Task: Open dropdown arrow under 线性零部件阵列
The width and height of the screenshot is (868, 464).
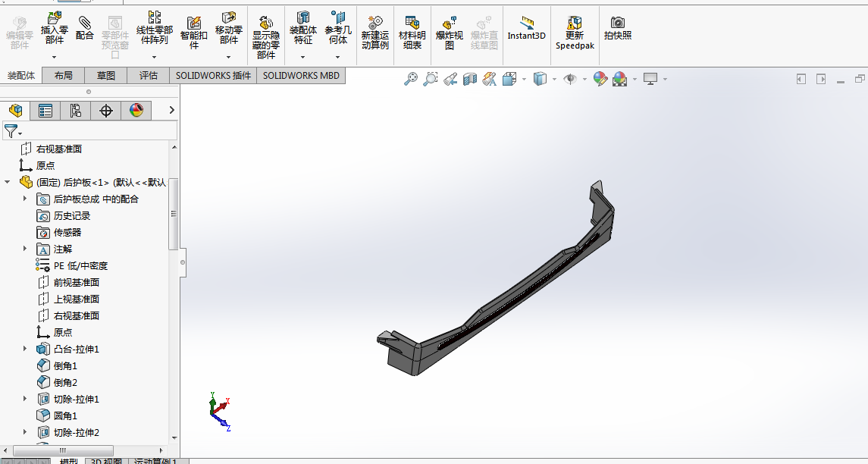Action: coord(155,57)
